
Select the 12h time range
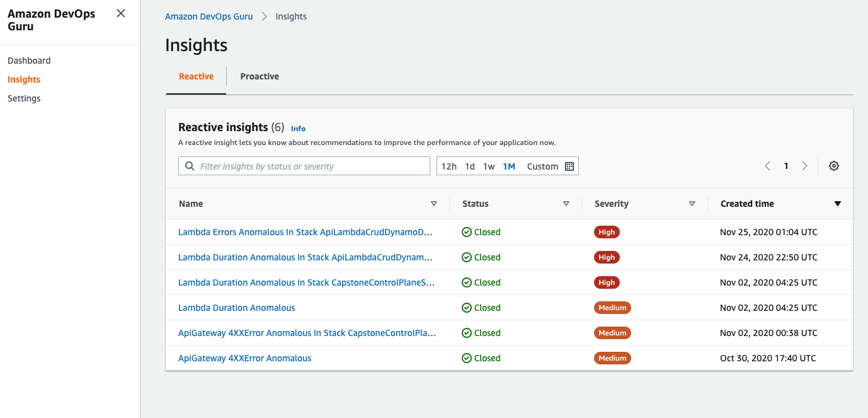(448, 166)
